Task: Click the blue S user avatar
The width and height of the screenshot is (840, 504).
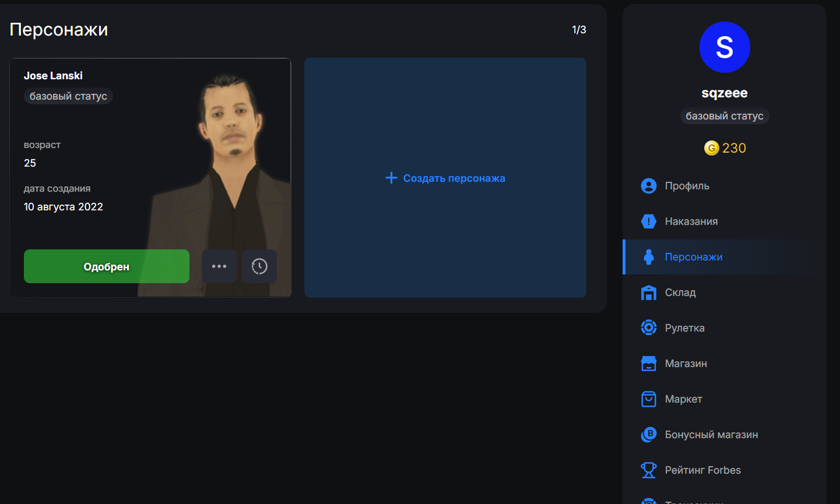Action: 725,47
